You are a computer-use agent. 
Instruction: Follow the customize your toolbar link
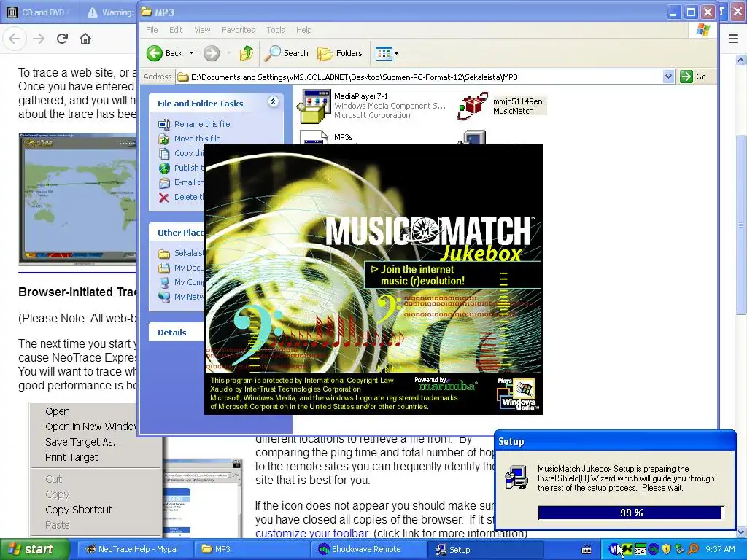[x=311, y=533]
